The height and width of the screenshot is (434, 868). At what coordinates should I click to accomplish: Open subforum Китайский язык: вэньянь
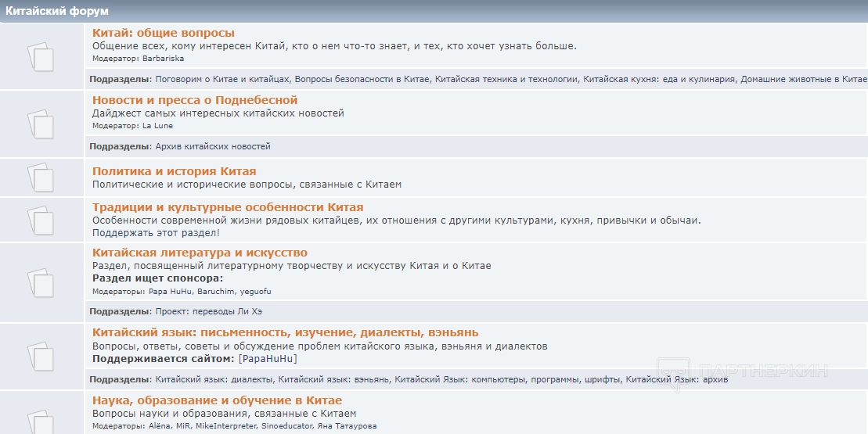(333, 379)
